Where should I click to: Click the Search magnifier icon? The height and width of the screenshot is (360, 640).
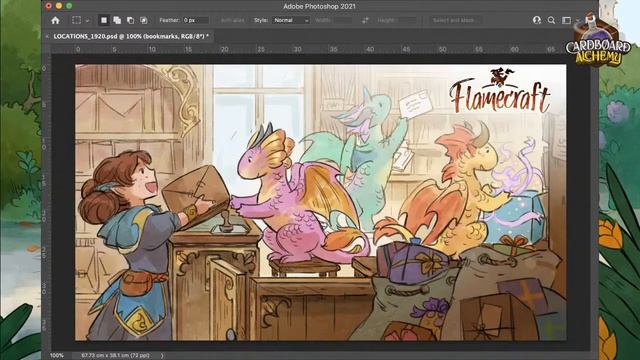coord(551,20)
